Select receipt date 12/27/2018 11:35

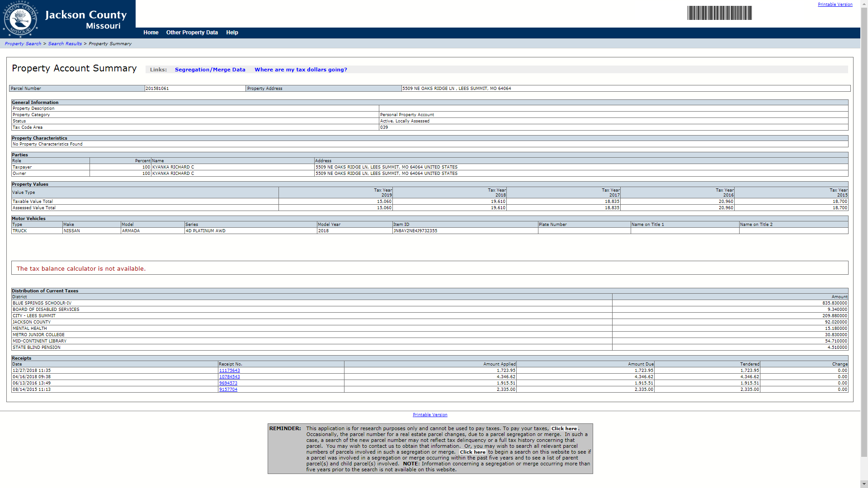(32, 371)
